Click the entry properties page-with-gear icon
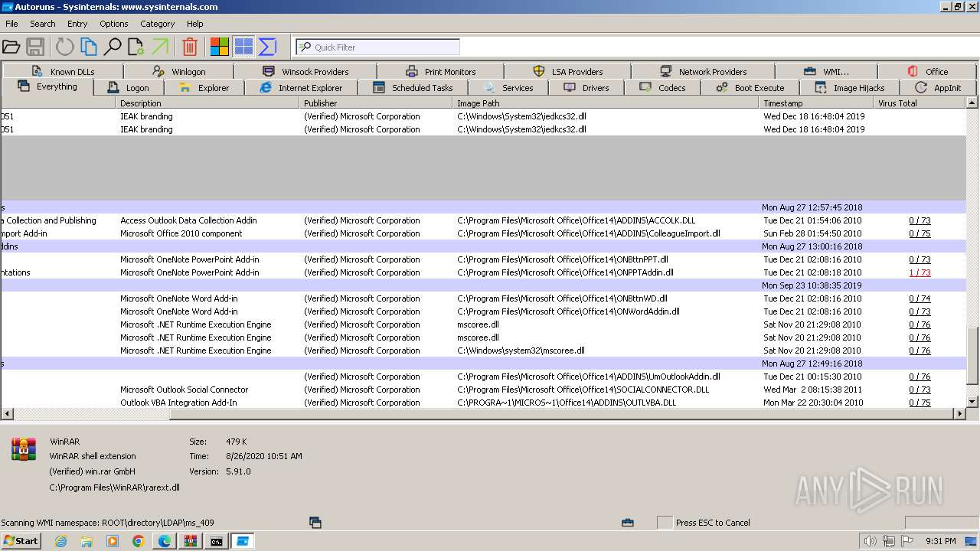 tap(136, 47)
